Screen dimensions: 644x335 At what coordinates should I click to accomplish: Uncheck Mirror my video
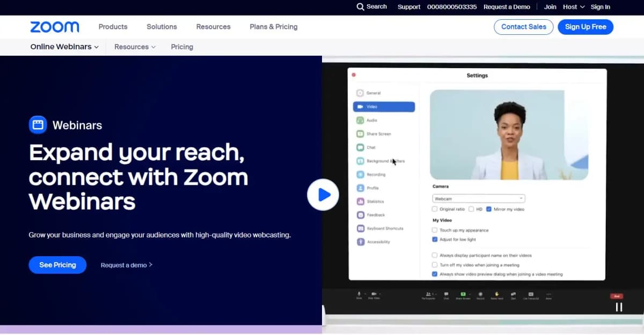(489, 209)
